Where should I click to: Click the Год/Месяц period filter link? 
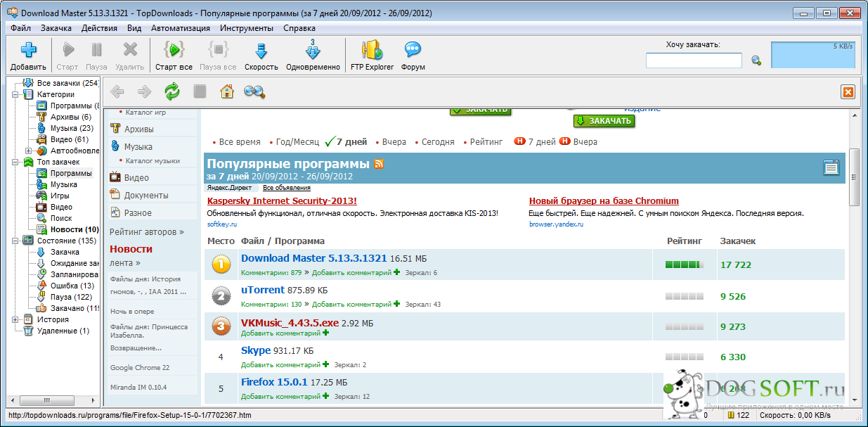pos(297,141)
